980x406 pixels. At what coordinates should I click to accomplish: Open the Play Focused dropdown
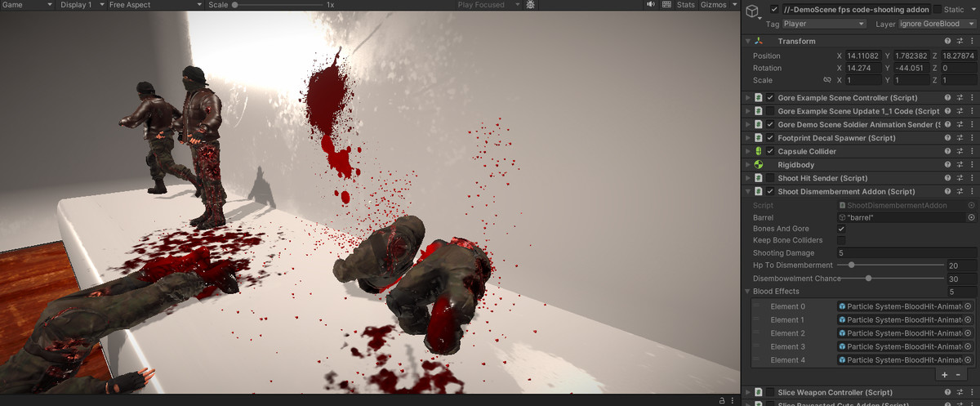487,5
